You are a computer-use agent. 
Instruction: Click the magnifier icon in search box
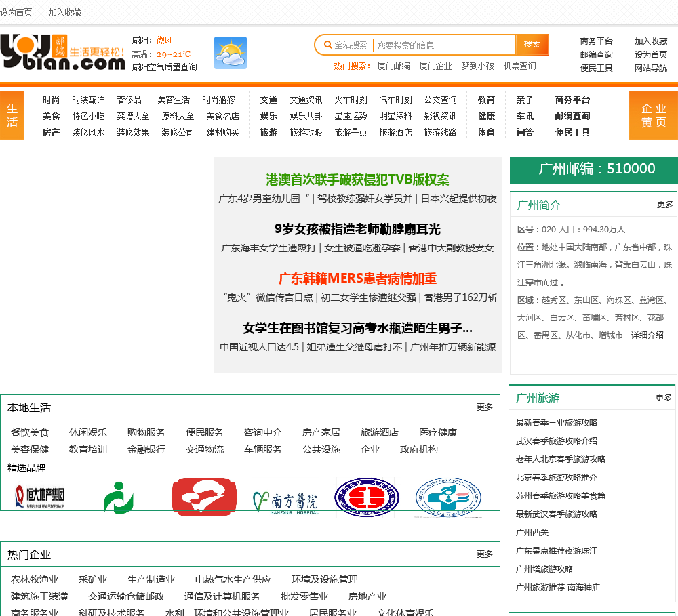tap(327, 45)
